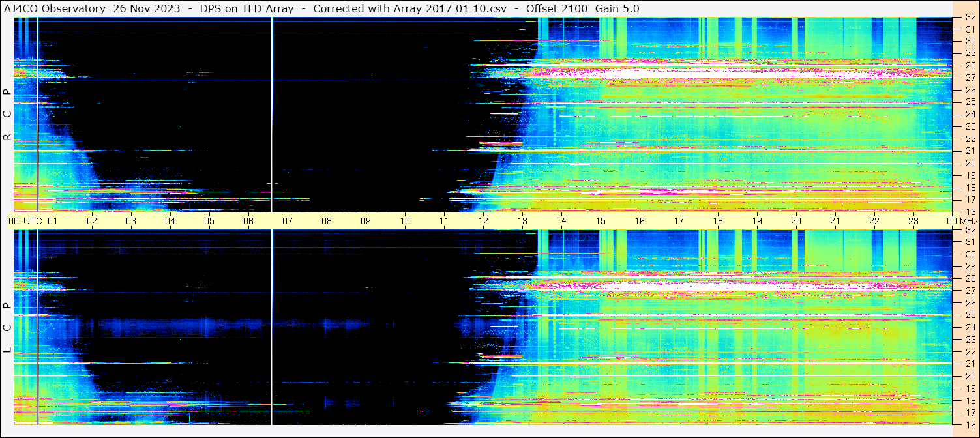
Task: Click hour label '10' on time axis
Action: 405,221
